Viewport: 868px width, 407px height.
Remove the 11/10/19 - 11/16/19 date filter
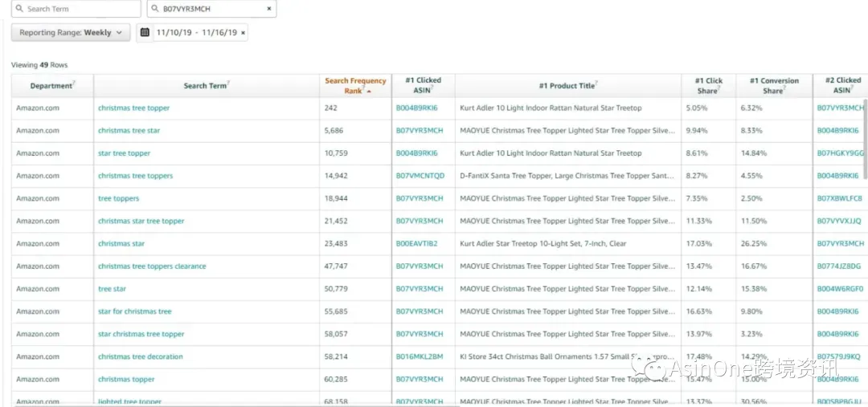[x=243, y=33]
